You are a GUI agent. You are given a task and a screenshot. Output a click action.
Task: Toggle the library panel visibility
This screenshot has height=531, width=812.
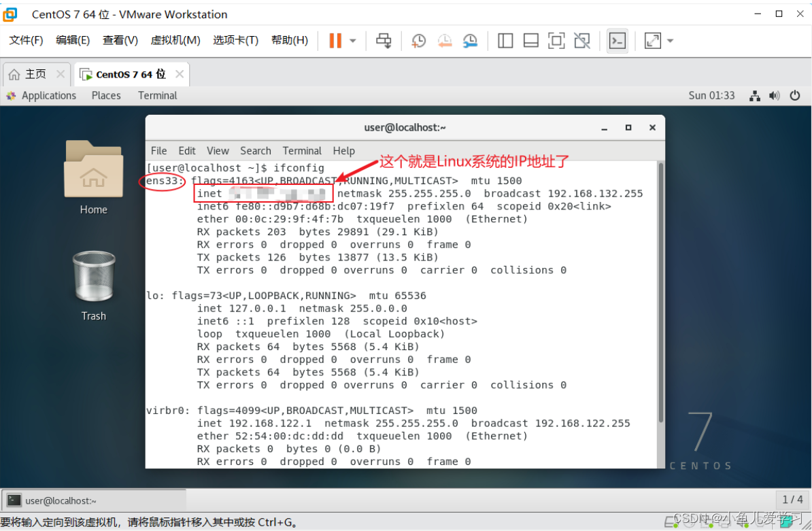pyautogui.click(x=505, y=41)
